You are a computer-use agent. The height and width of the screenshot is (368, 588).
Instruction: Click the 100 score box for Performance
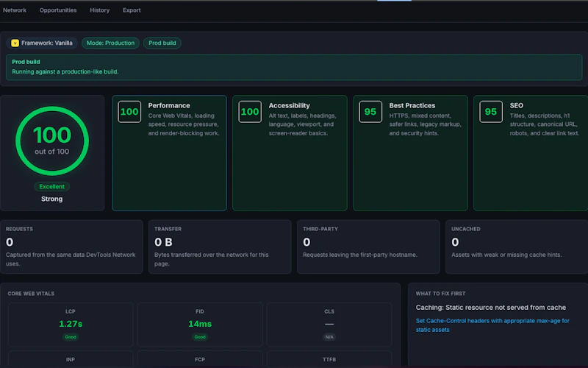tap(129, 112)
